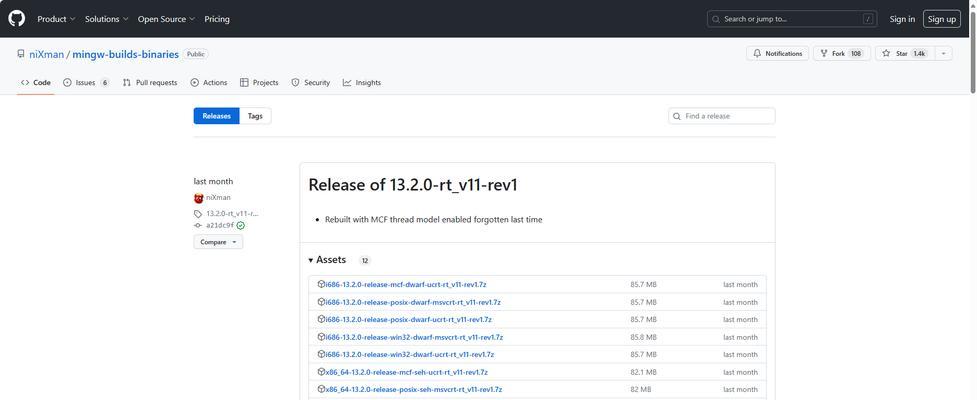Viewport: 977px width, 400px height.
Task: Download i686-13.2.0-release-mcf-dwarf-ucrt-rt_v11-rev1.7z
Action: click(406, 285)
